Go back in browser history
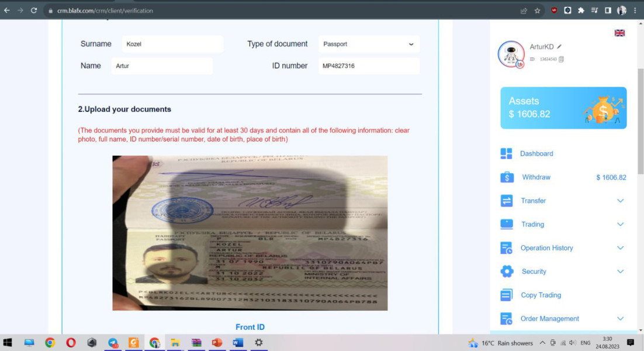 pos(7,11)
